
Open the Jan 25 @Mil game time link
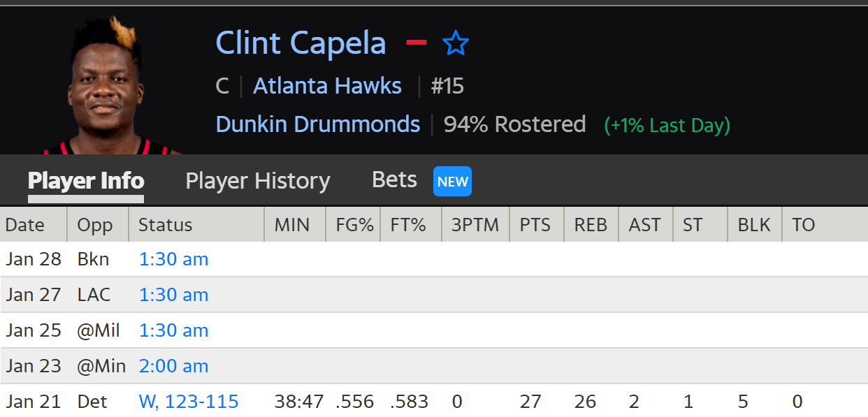(173, 331)
